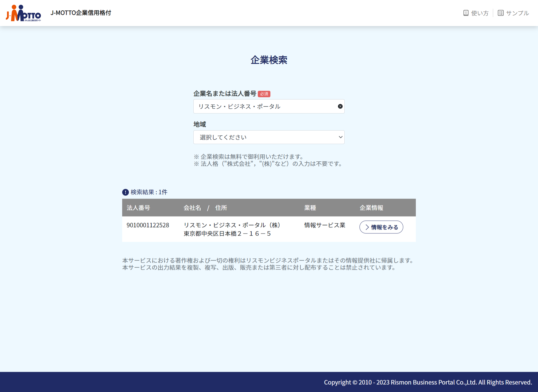Click company name リスモン・ビジネス・ポータル（株）
Screen dimensions: 538x392
coord(232,225)
